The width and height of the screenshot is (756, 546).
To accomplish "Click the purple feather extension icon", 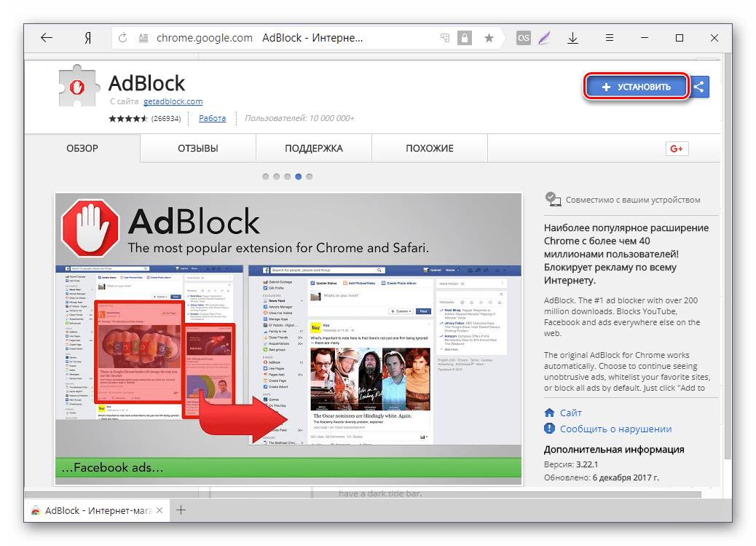I will click(545, 38).
